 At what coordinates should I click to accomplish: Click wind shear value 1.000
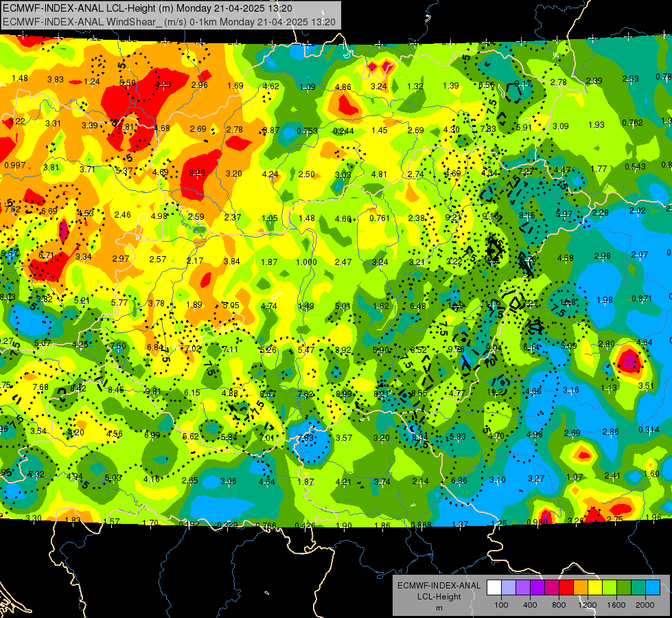click(x=306, y=262)
